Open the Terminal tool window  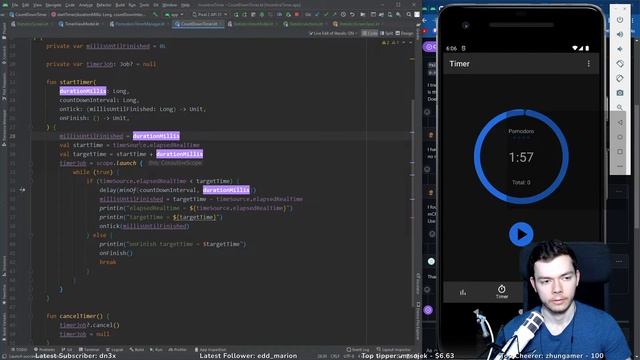pos(89,349)
